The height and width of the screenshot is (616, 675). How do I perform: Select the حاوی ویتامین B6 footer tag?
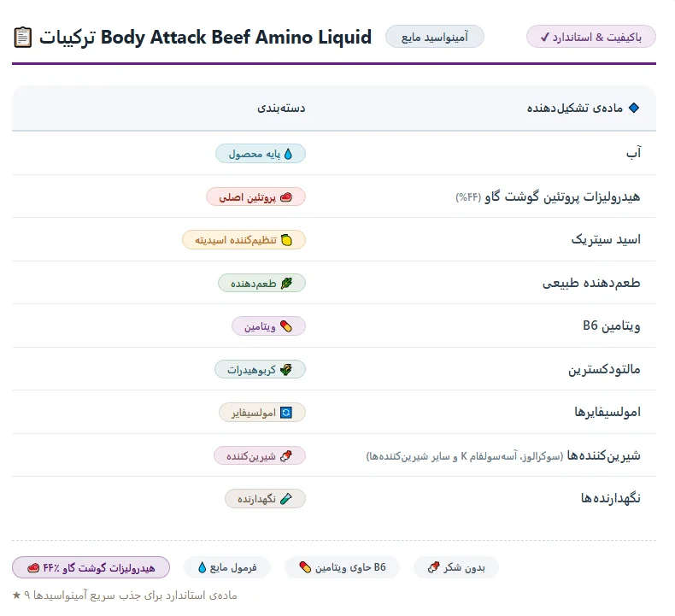[343, 567]
